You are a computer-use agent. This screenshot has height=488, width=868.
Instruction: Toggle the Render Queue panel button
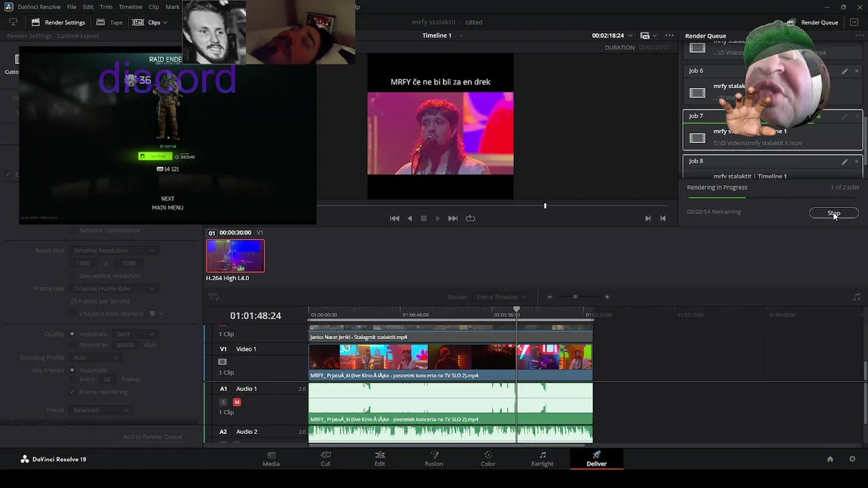coord(812,22)
